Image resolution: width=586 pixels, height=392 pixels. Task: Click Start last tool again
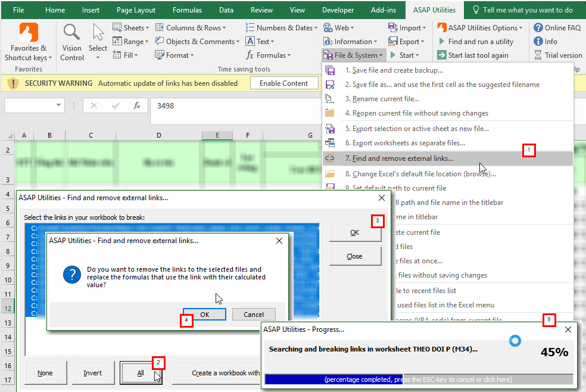tap(473, 55)
